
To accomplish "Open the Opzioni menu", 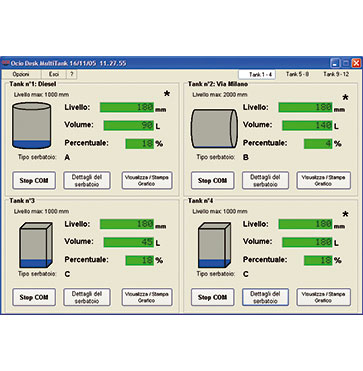I will (21, 74).
